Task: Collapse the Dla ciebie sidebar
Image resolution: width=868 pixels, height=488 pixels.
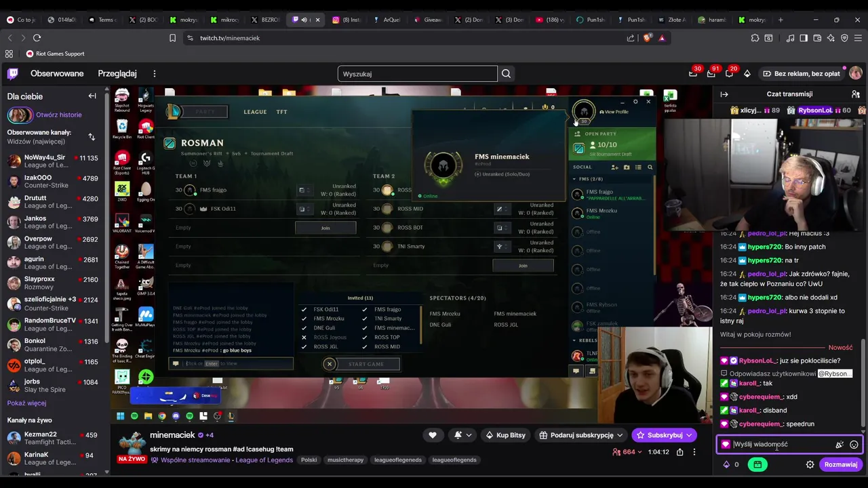Action: (x=92, y=96)
